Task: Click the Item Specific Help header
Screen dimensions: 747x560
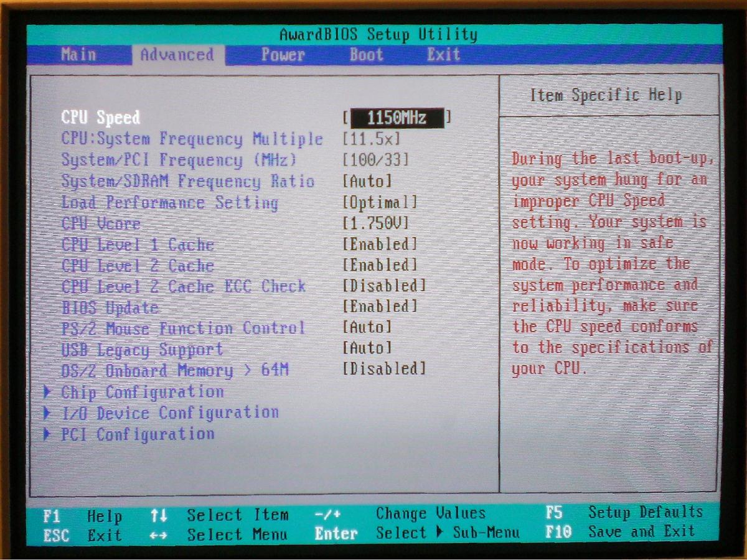Action: click(x=606, y=96)
